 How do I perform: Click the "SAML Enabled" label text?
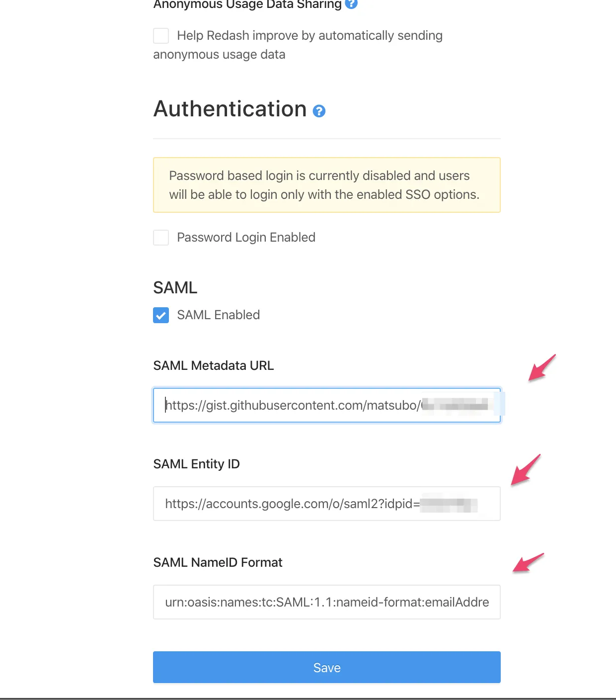[218, 315]
